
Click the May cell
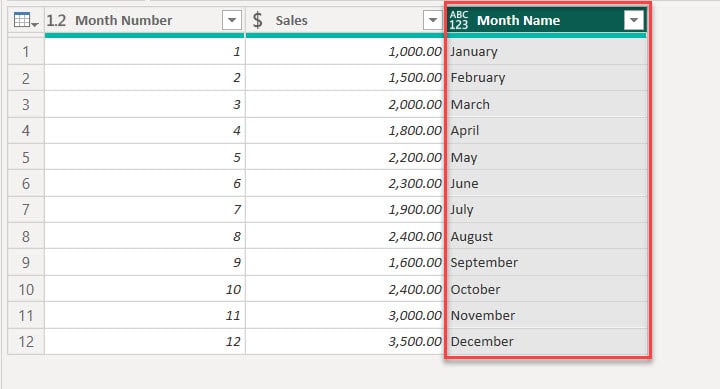tap(546, 157)
